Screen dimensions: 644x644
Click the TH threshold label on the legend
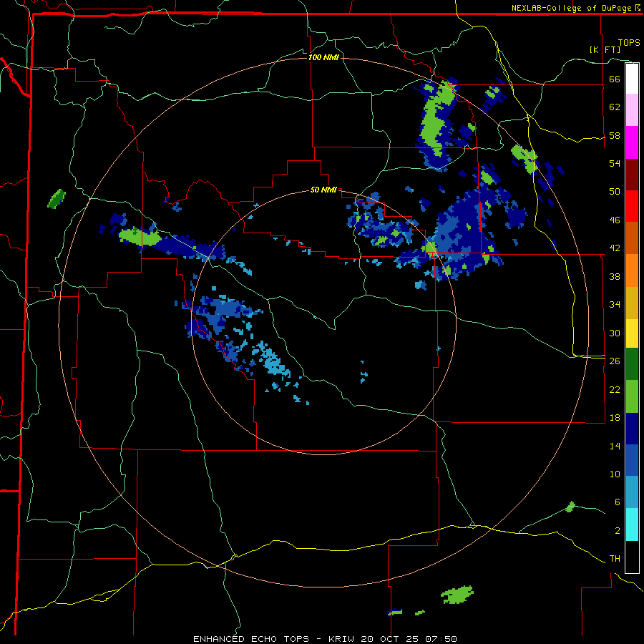(x=615, y=559)
